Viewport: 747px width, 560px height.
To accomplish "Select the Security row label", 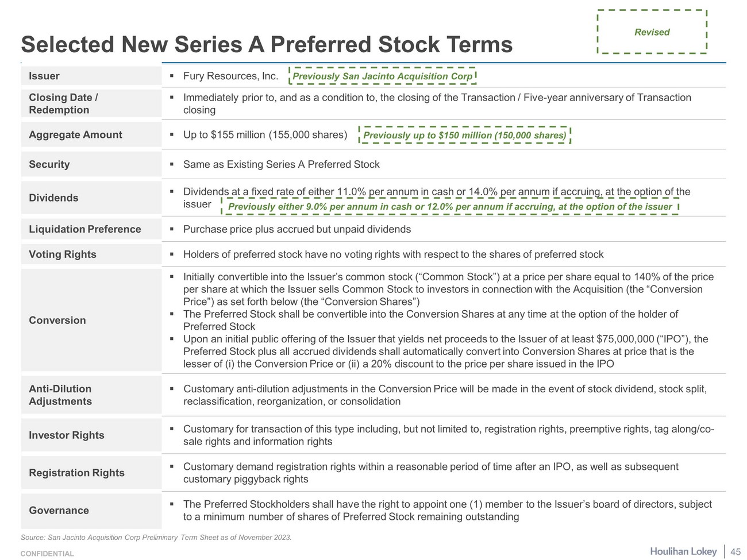I will 49,165.
